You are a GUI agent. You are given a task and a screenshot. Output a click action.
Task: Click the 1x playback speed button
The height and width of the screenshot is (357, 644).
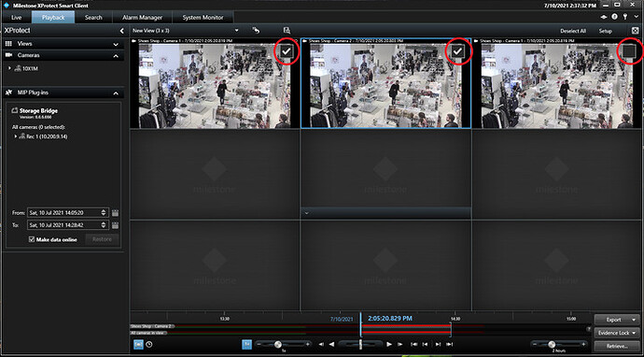(246, 344)
